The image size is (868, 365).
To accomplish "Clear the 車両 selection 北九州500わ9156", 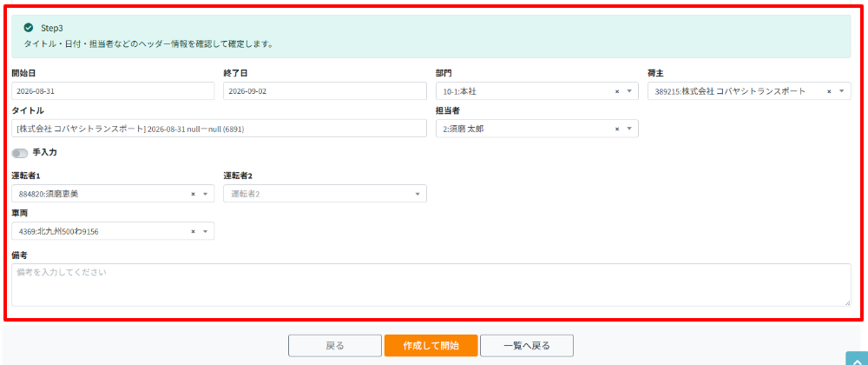I will pyautogui.click(x=194, y=231).
